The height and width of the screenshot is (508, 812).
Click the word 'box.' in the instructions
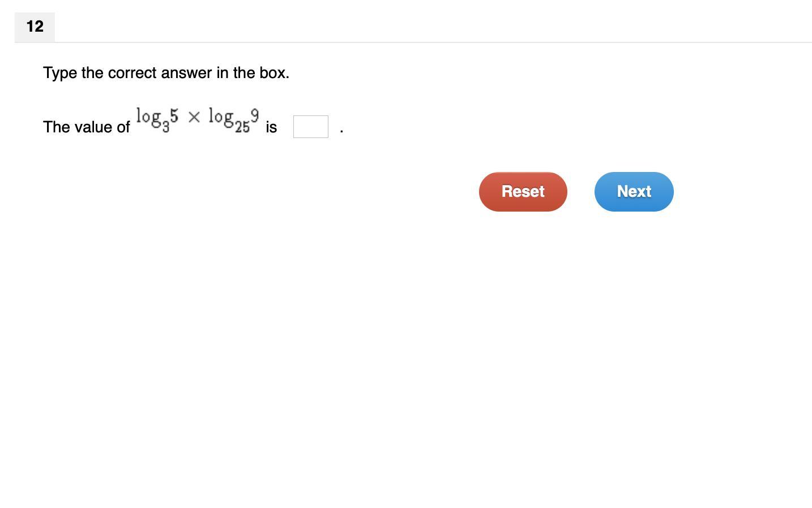click(275, 73)
